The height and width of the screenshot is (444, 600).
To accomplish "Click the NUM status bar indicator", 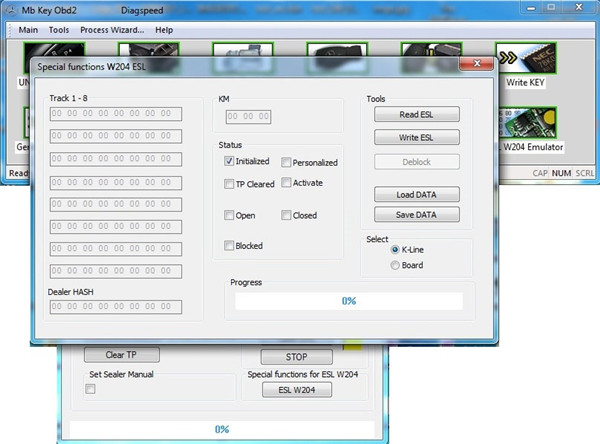I will coord(561,173).
